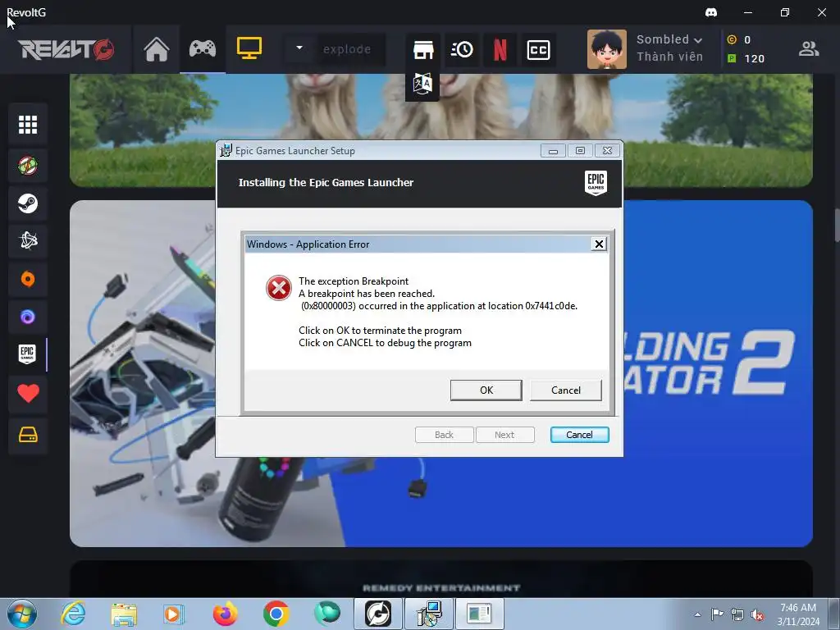Viewport: 840px width, 630px height.
Task: Select the orange Origin sidebar icon
Action: [x=28, y=279]
